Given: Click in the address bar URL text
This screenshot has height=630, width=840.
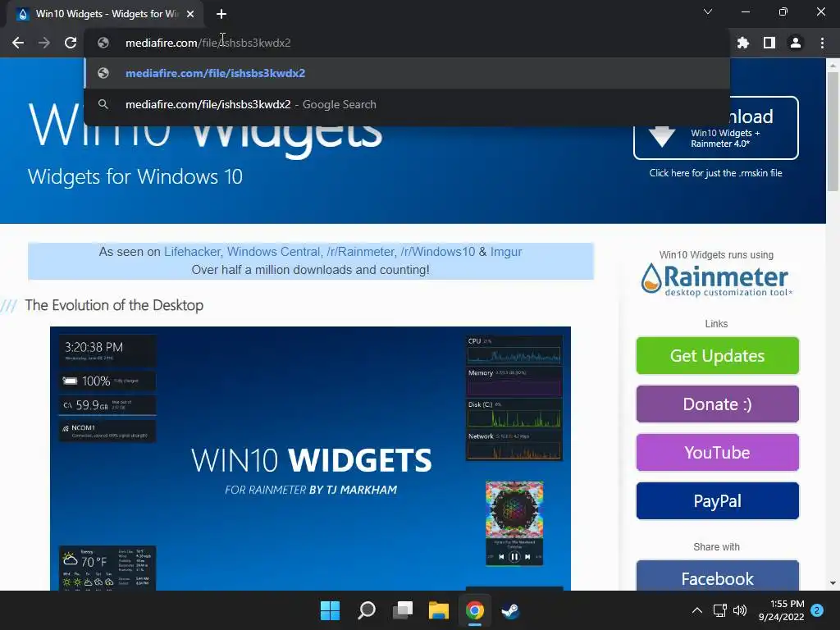Looking at the screenshot, I should [208, 43].
